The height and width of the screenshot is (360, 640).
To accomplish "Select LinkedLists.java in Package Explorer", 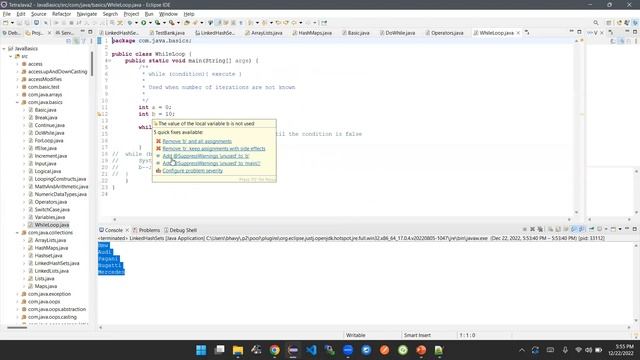I will click(51, 271).
